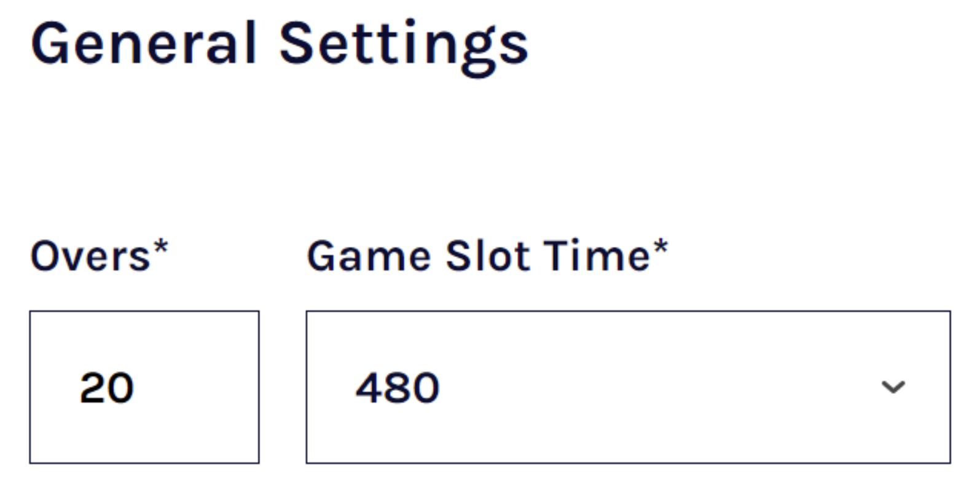Focus the text box showing 20
Screen dimensions: 980x480
144,387
